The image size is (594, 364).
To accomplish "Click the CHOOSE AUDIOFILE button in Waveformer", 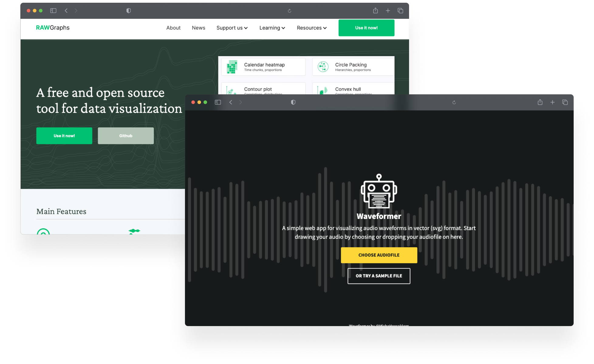I will pos(379,255).
